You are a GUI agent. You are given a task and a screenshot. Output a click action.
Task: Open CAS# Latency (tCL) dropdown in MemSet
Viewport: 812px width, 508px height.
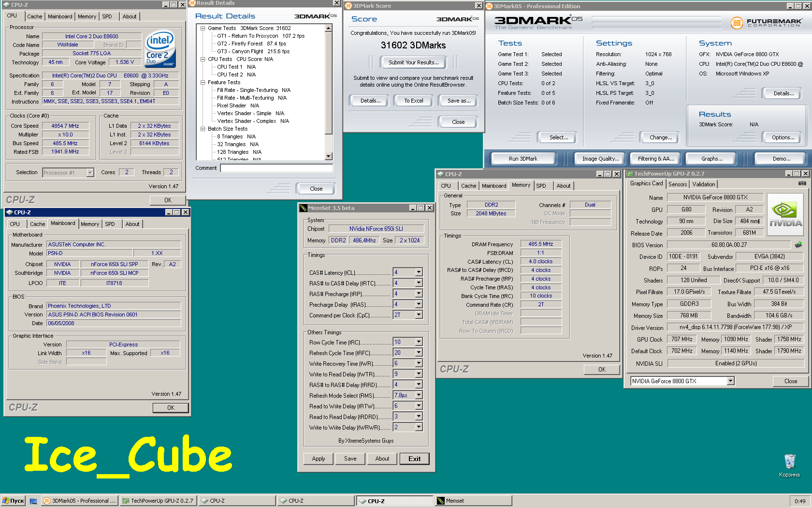[x=419, y=272]
